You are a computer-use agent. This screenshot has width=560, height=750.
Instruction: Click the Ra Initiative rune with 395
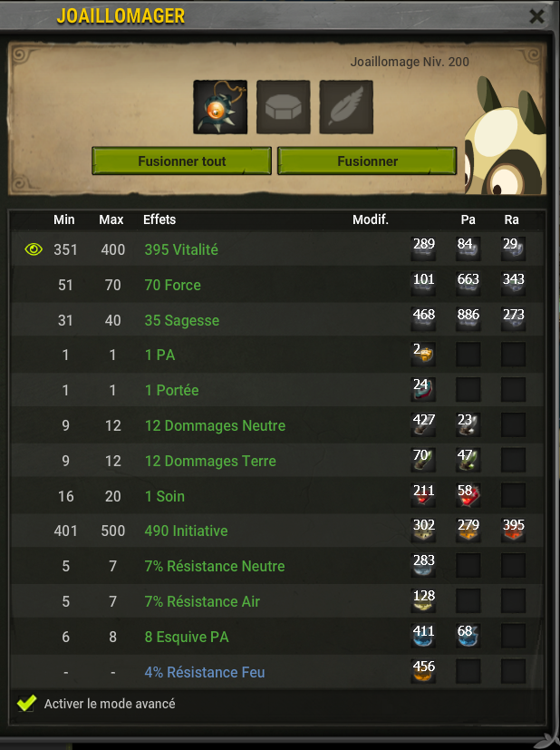tap(513, 531)
